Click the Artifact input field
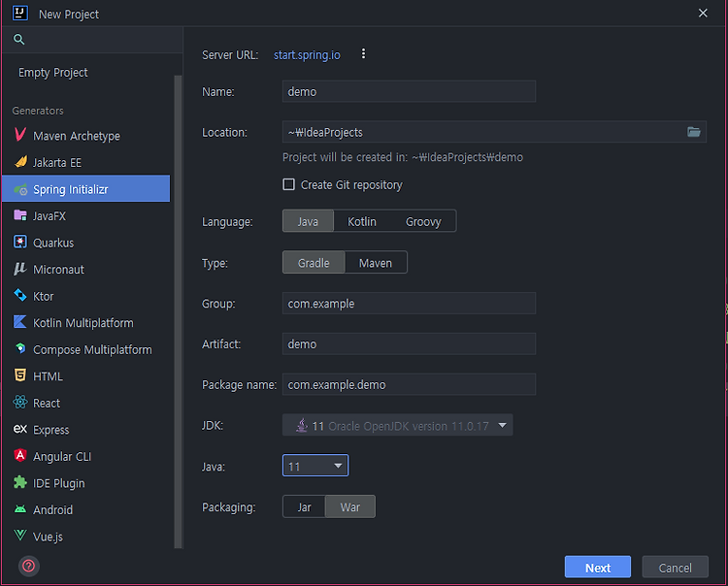 [409, 343]
